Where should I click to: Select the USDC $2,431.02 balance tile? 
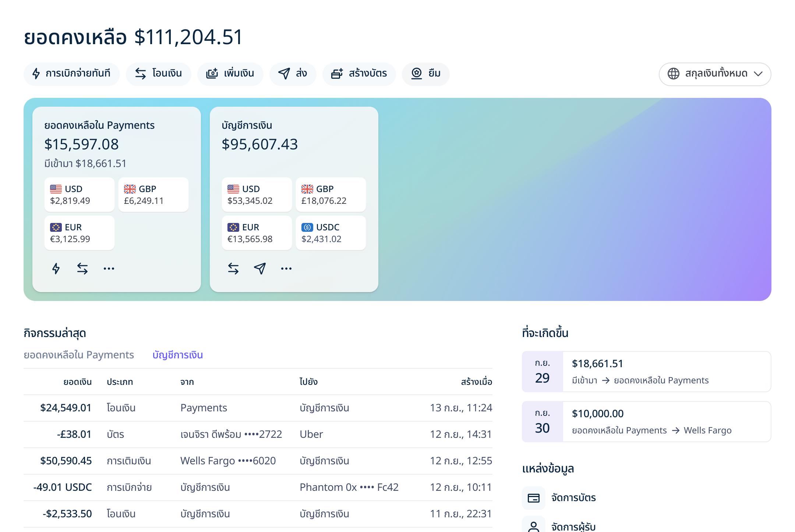tap(331, 233)
